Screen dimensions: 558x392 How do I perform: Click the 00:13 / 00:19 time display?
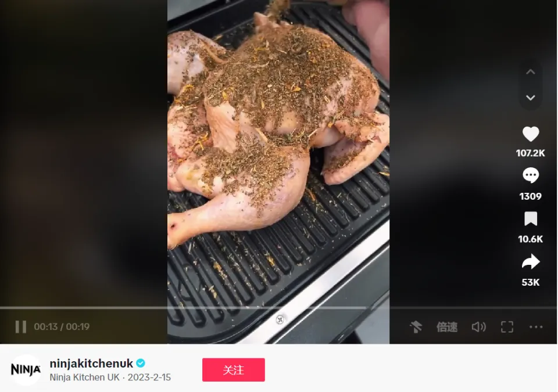coord(62,326)
